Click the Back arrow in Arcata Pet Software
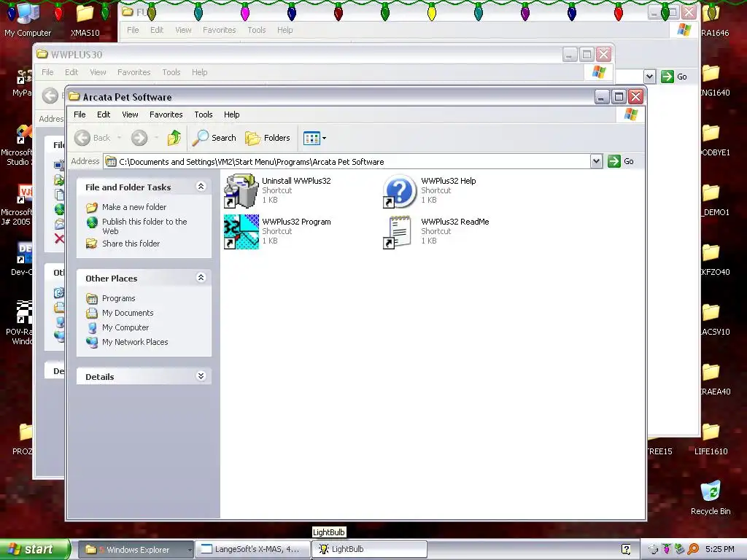 pyautogui.click(x=82, y=138)
